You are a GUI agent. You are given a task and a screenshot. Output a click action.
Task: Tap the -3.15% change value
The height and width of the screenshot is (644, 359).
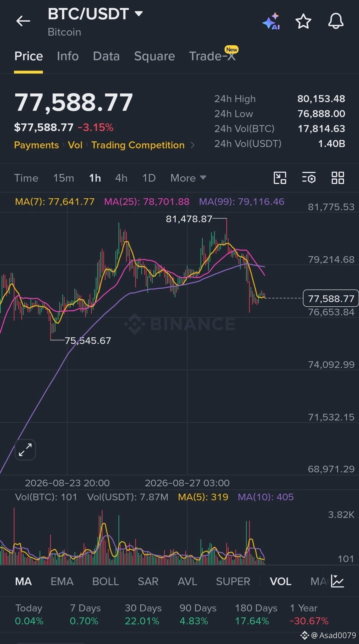(x=95, y=127)
